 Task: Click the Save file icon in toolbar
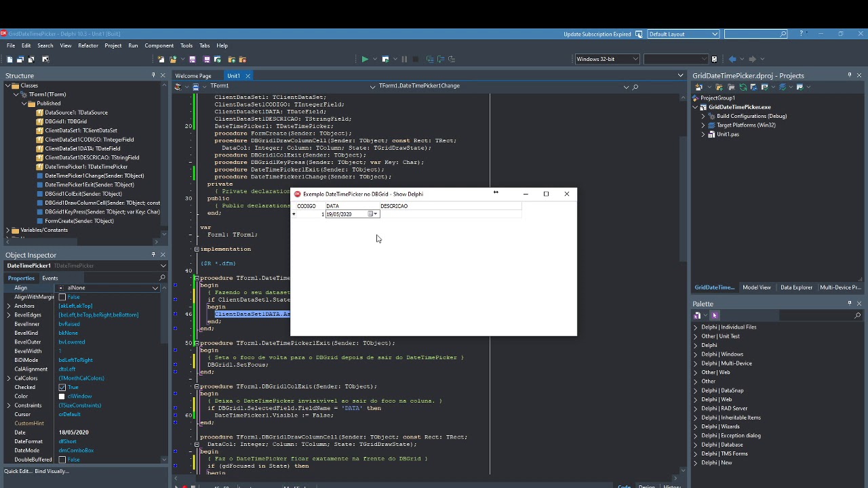[192, 59]
